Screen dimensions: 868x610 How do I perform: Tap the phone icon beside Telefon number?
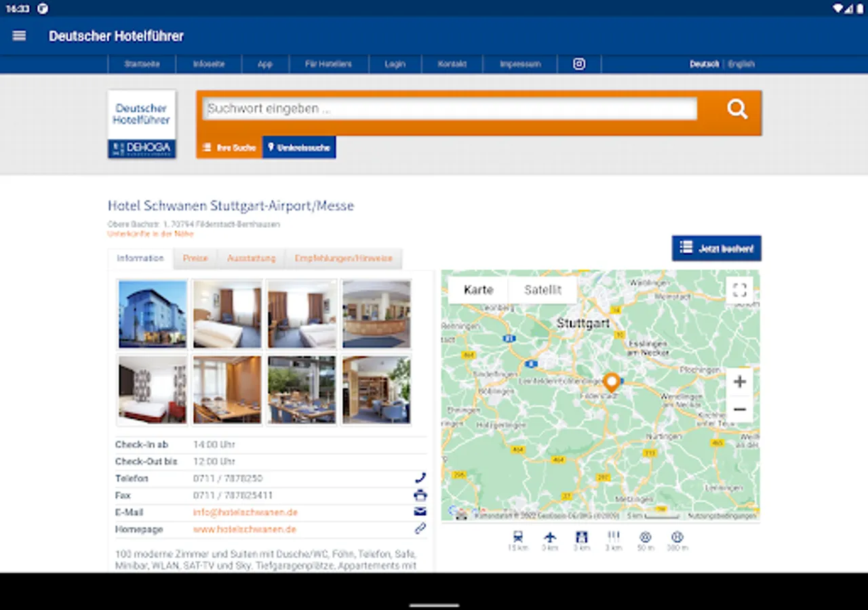coord(420,478)
